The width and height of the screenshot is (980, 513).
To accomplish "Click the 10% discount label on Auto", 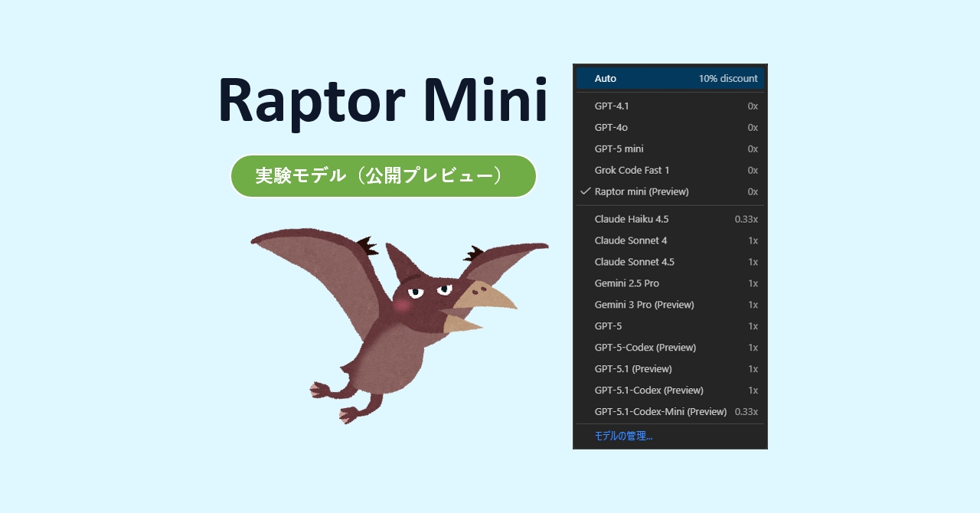I will pyautogui.click(x=728, y=78).
